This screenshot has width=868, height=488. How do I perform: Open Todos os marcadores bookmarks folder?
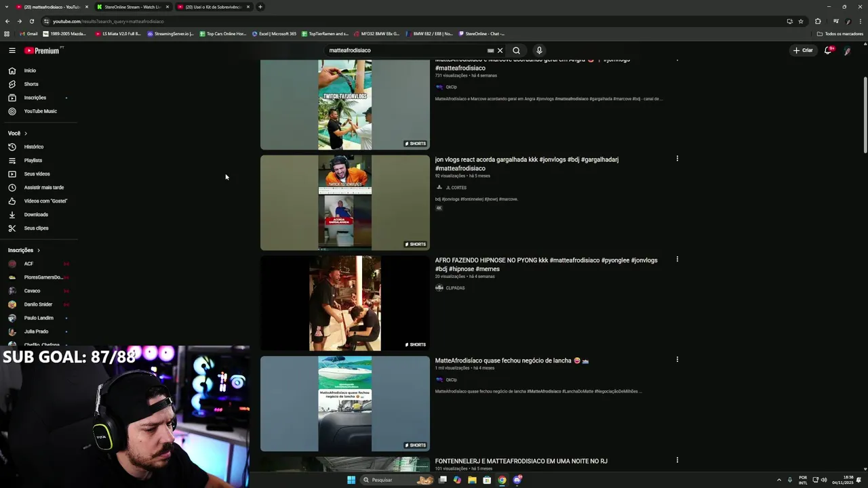(840, 34)
